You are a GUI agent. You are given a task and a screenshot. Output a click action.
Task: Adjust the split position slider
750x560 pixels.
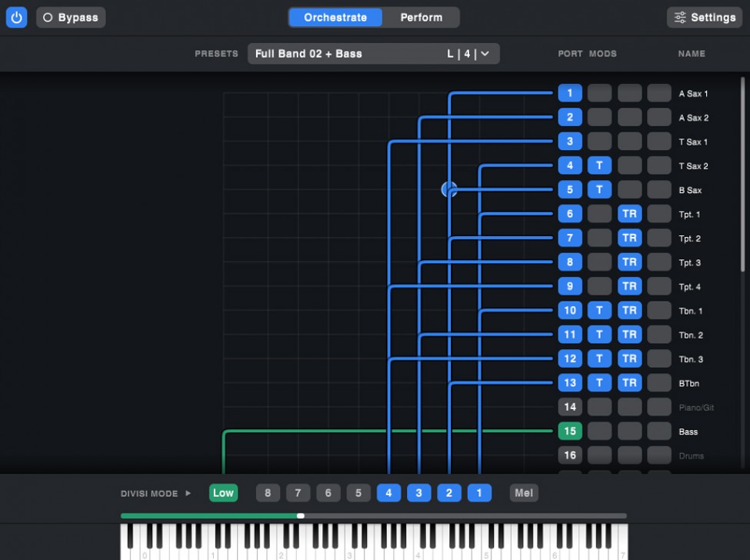[301, 515]
